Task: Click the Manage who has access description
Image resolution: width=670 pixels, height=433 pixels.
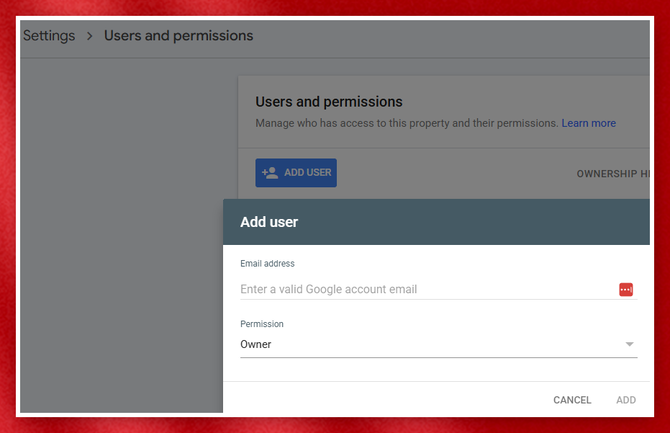Action: tap(407, 123)
